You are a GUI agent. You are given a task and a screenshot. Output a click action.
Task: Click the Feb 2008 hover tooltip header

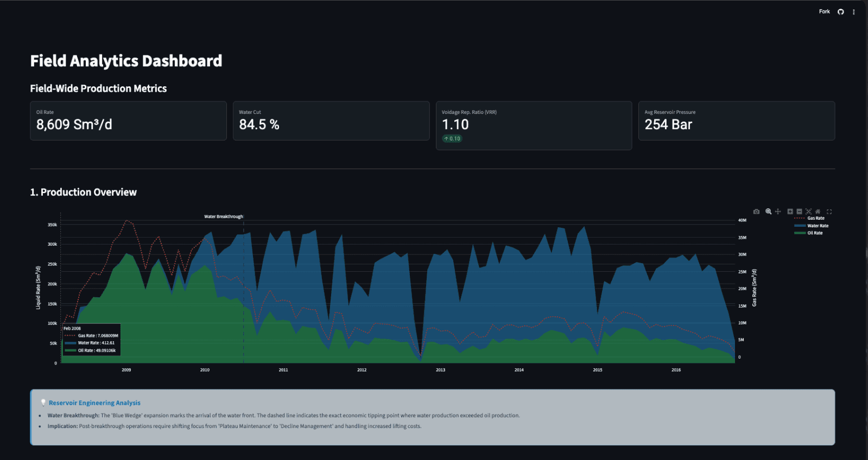[72, 328]
